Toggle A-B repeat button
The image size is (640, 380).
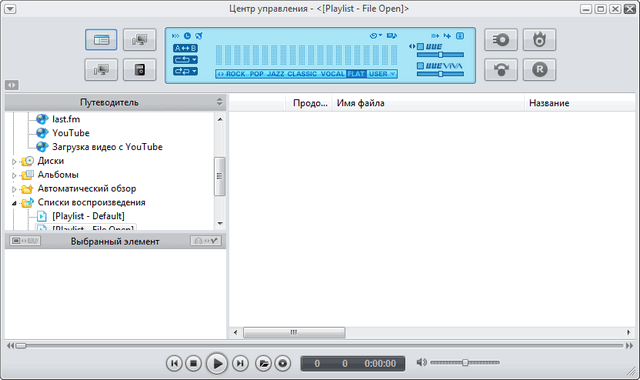(185, 48)
